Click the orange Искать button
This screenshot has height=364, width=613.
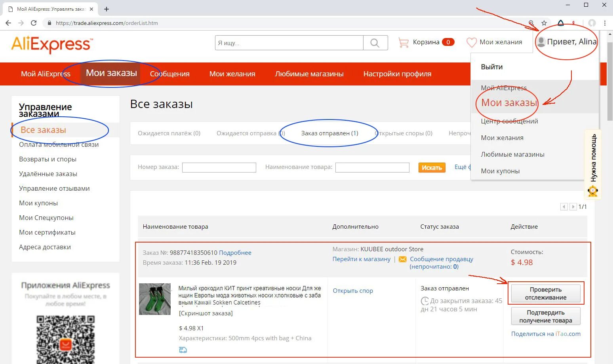(432, 168)
